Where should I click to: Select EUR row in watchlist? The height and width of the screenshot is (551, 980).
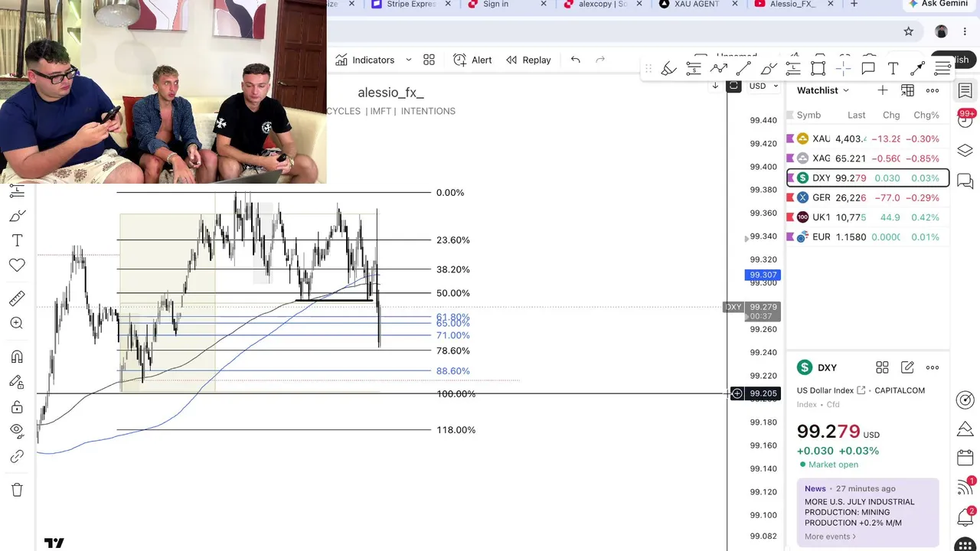[868, 237]
